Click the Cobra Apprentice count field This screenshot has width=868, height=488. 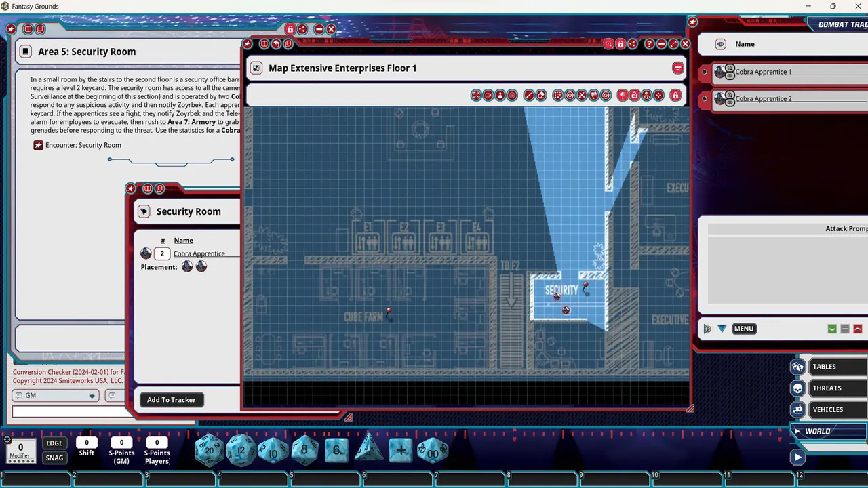161,253
